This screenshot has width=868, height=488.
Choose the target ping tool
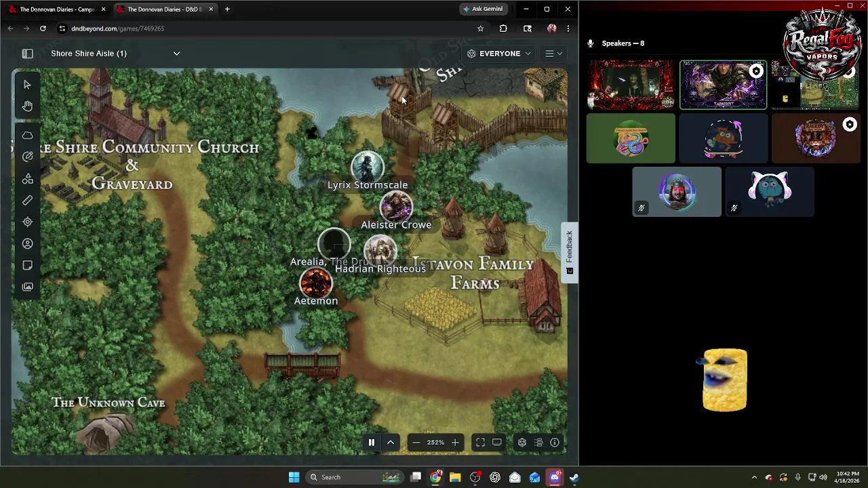pyautogui.click(x=27, y=222)
